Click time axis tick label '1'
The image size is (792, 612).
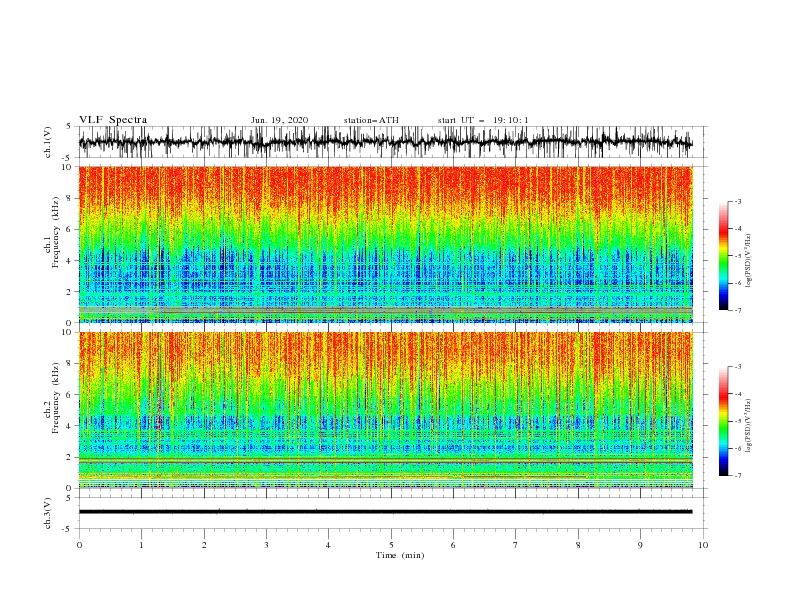141,545
